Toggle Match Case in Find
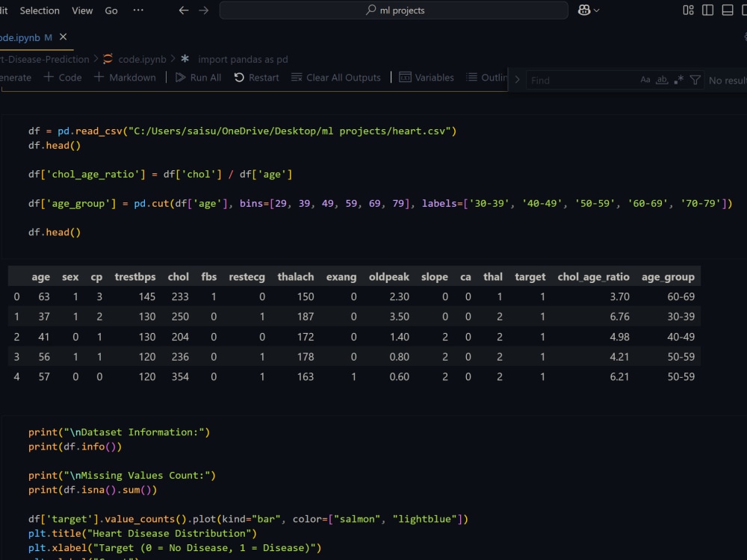The height and width of the screenshot is (560, 747). point(645,80)
